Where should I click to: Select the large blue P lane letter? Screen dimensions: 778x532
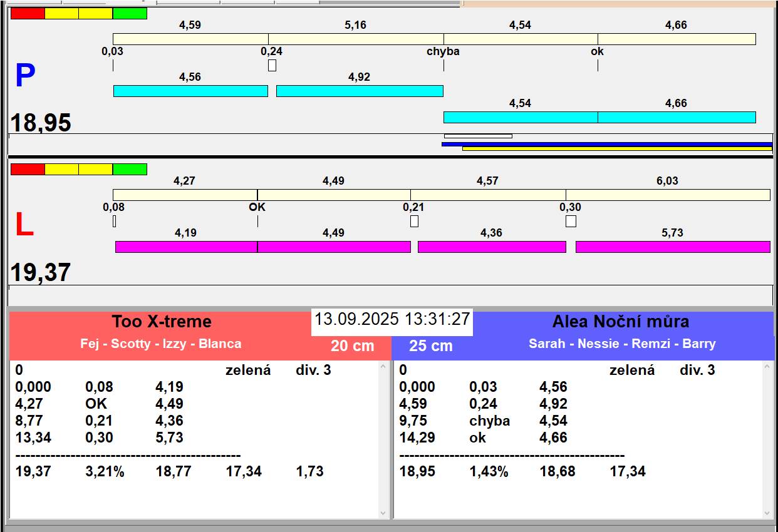coord(25,76)
